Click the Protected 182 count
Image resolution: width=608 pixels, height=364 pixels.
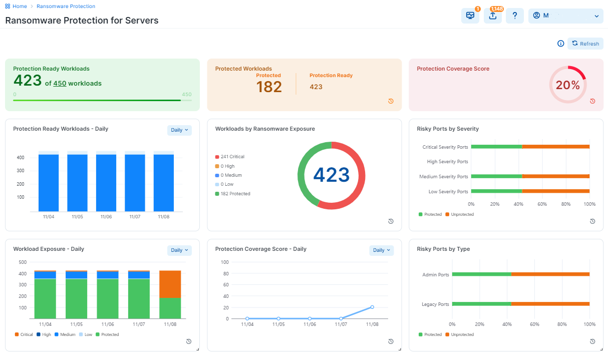(x=269, y=87)
